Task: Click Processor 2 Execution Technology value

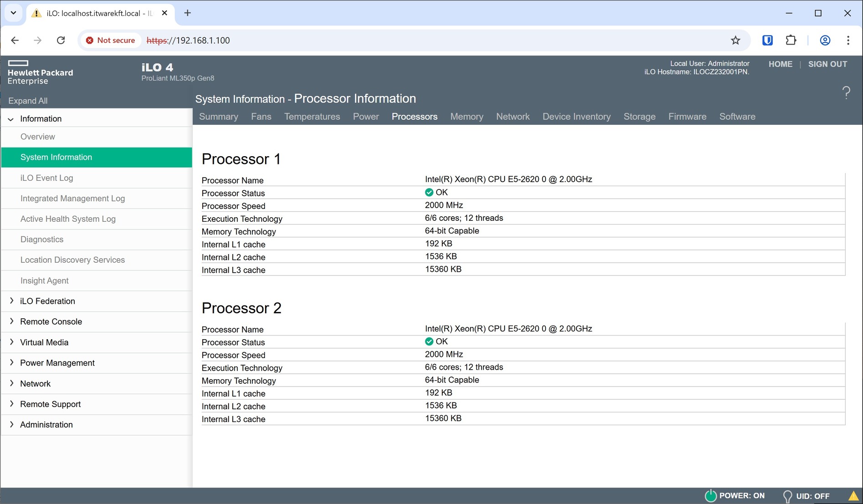Action: [x=464, y=367]
